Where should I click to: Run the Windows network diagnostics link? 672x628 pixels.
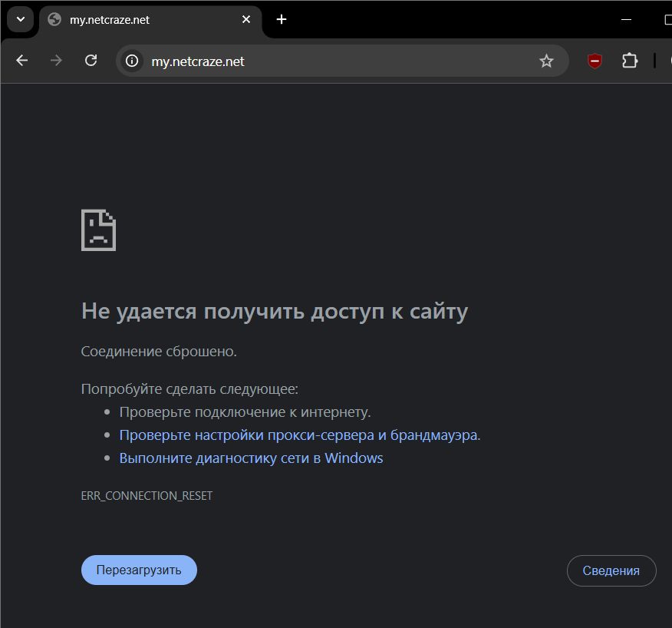coord(251,458)
